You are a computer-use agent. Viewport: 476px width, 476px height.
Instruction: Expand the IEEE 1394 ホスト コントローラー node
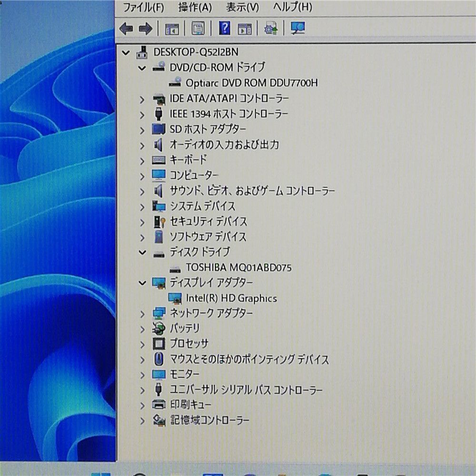(x=142, y=115)
